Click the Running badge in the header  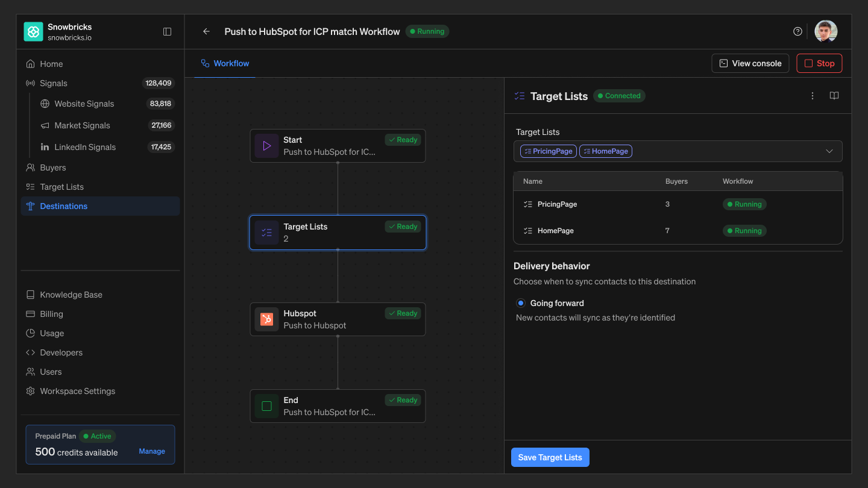pos(427,31)
